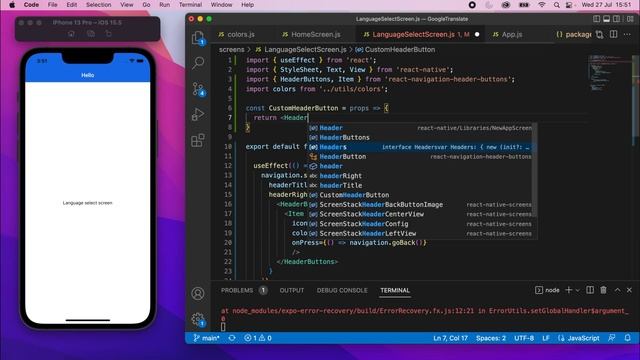Viewport: 640px width, 360px height.
Task: Click the CustomHeaderButton breadcrumb
Action: pos(400,49)
